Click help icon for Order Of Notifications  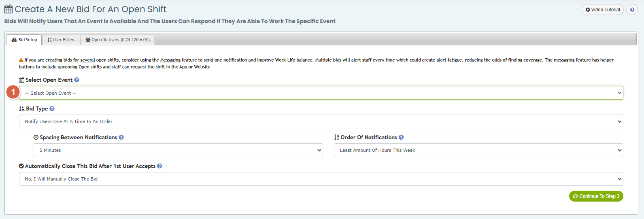(x=401, y=138)
